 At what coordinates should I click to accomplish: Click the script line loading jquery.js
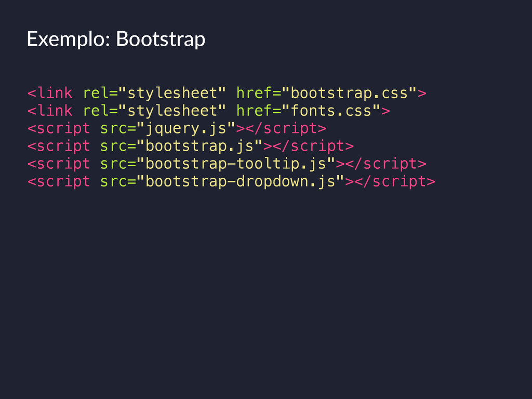click(x=177, y=129)
